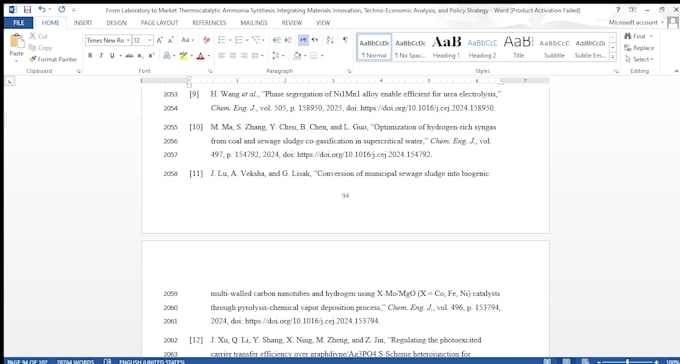
Task: Redo the action in Quick Access Toolbar
Action: point(62,10)
